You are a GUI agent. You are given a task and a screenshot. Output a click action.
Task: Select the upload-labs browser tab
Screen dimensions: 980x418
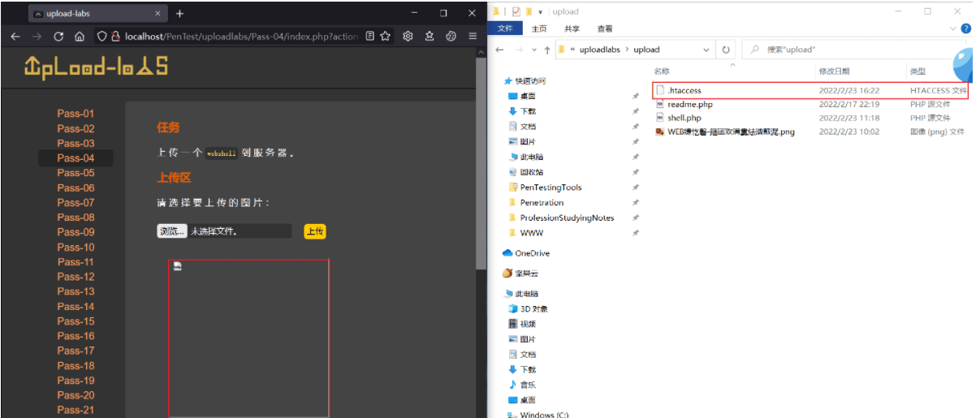[x=97, y=14]
